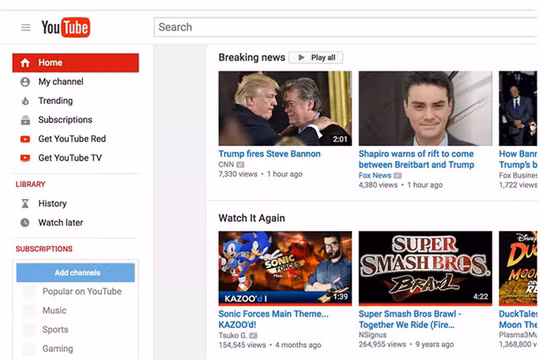Select Get YouTube Red entry

75,139
